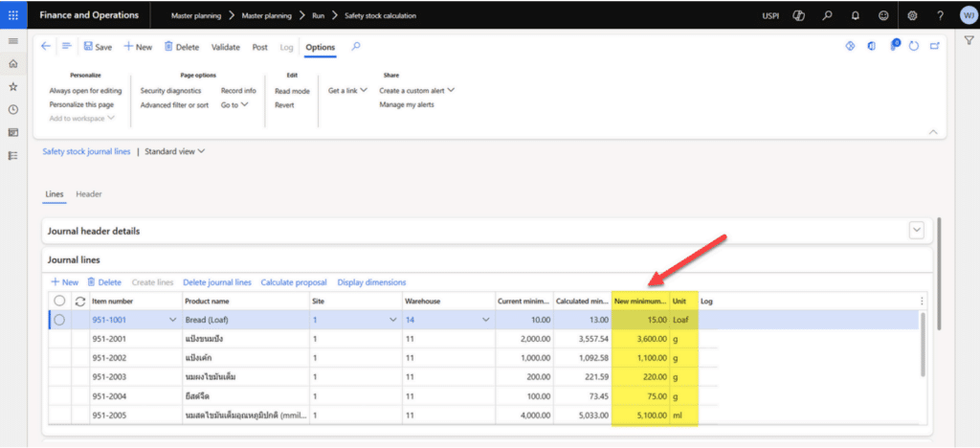Click Display dimensions

click(x=372, y=282)
